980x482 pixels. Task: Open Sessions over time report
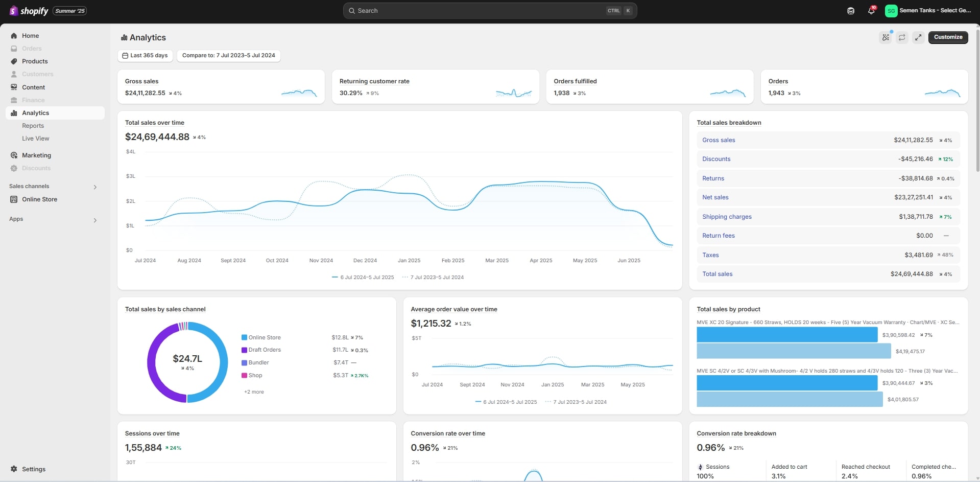pos(152,433)
